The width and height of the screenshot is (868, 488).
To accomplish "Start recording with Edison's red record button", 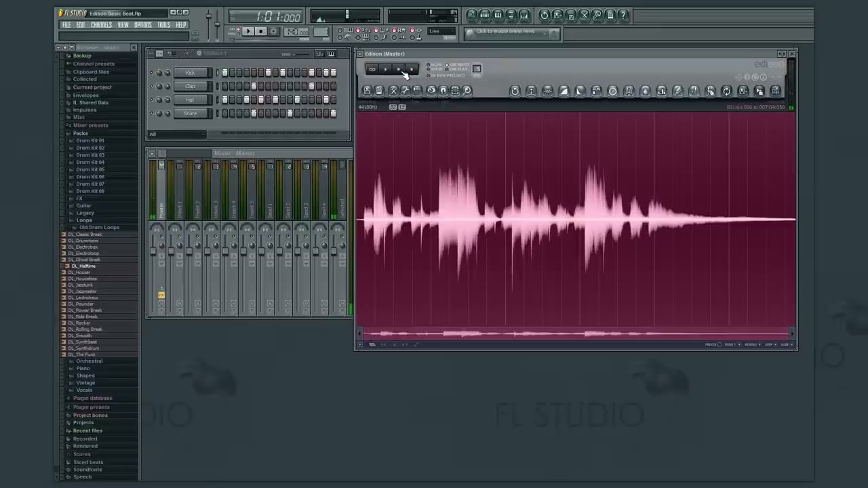I will (412, 69).
